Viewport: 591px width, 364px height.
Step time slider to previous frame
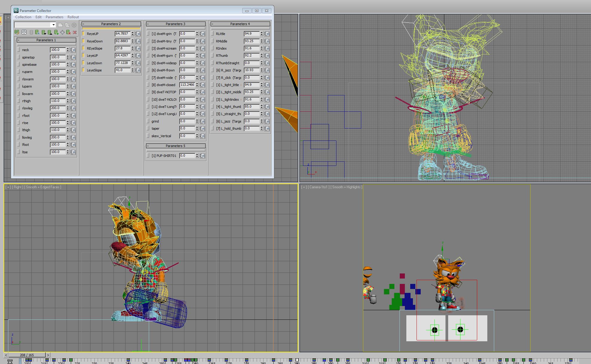[x=6, y=355]
